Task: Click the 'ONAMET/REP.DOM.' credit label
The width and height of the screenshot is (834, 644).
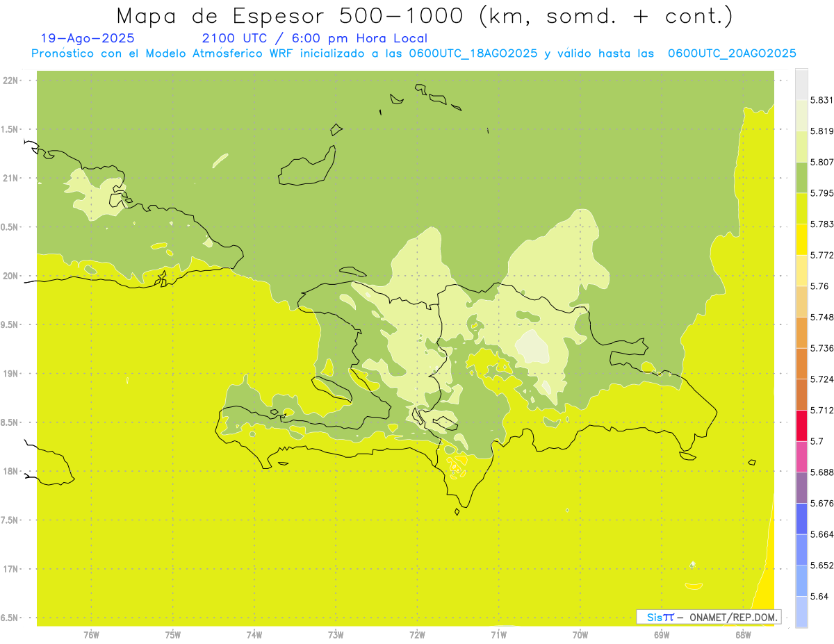Action: coord(734,617)
